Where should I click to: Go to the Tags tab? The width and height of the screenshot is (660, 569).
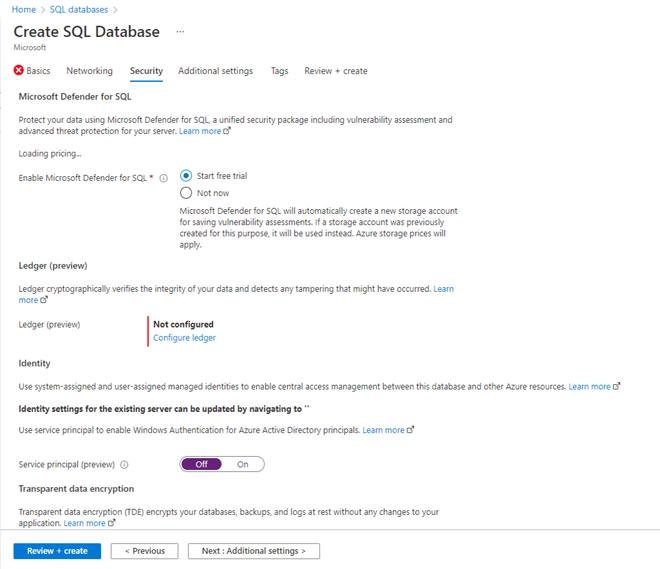tap(279, 71)
